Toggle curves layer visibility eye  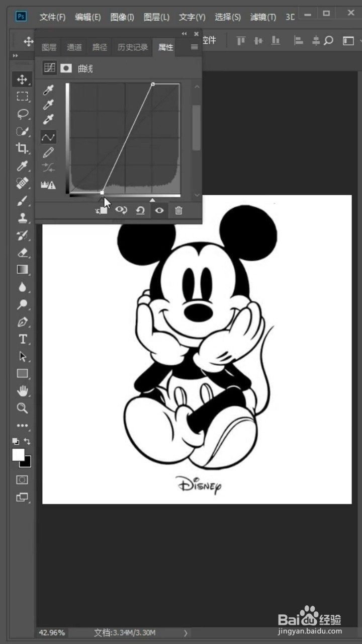[x=159, y=210]
